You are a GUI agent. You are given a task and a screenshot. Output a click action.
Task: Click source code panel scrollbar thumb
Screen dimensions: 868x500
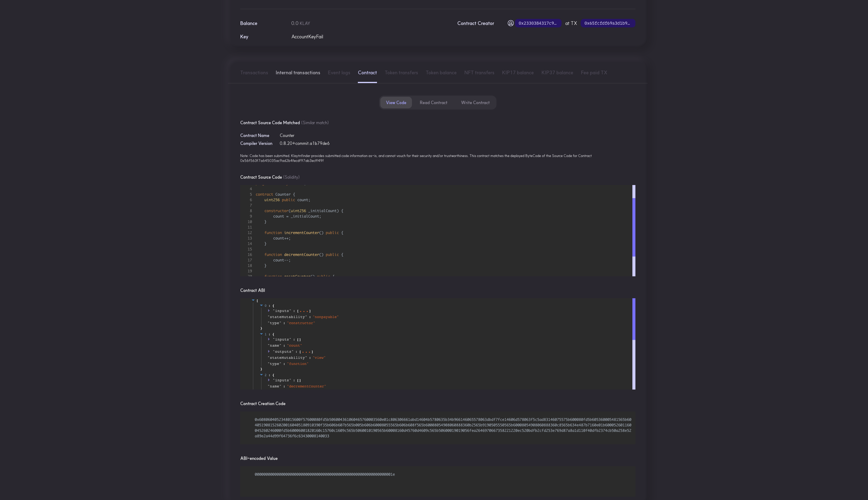pyautogui.click(x=634, y=227)
